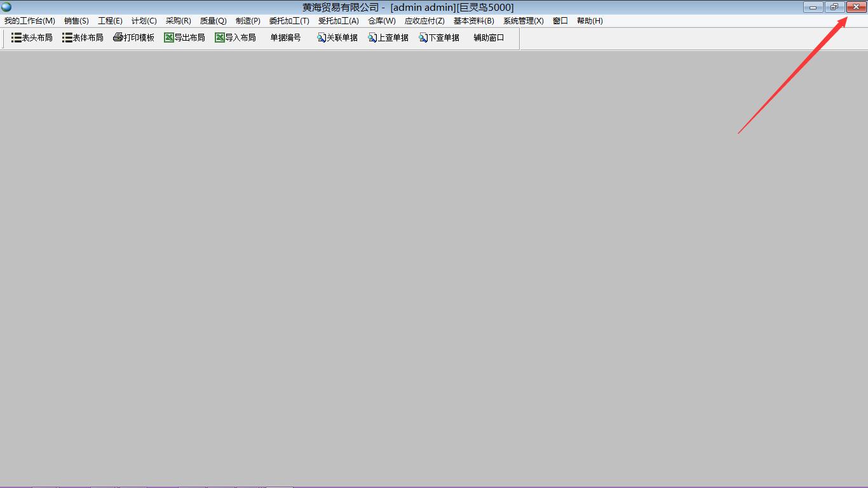Click the 下查单据 search icon

[x=424, y=37]
